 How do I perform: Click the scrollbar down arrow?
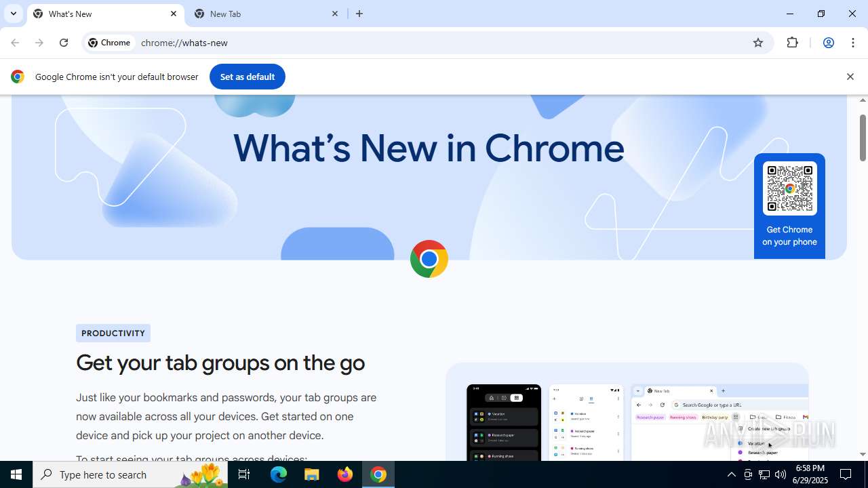click(863, 455)
